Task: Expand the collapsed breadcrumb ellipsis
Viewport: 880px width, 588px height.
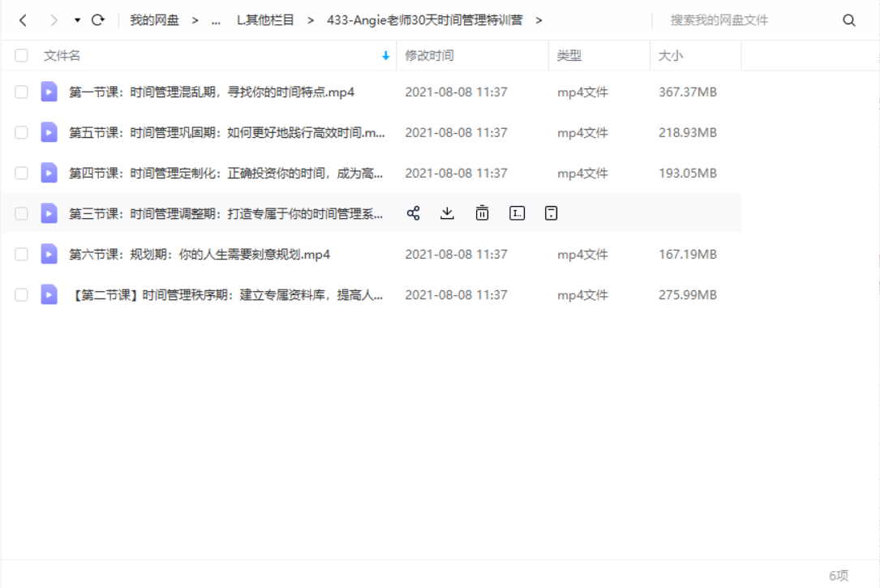Action: coord(216,21)
